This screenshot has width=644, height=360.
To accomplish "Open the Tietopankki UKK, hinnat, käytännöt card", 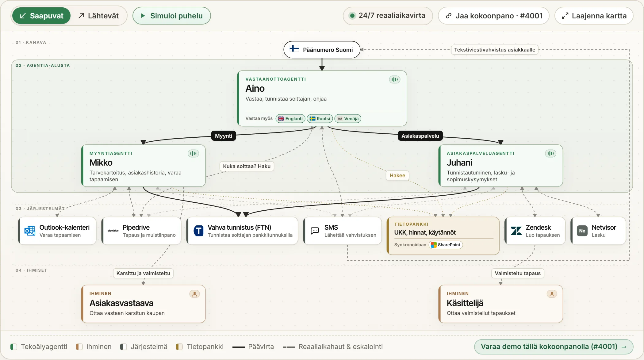I will [443, 236].
